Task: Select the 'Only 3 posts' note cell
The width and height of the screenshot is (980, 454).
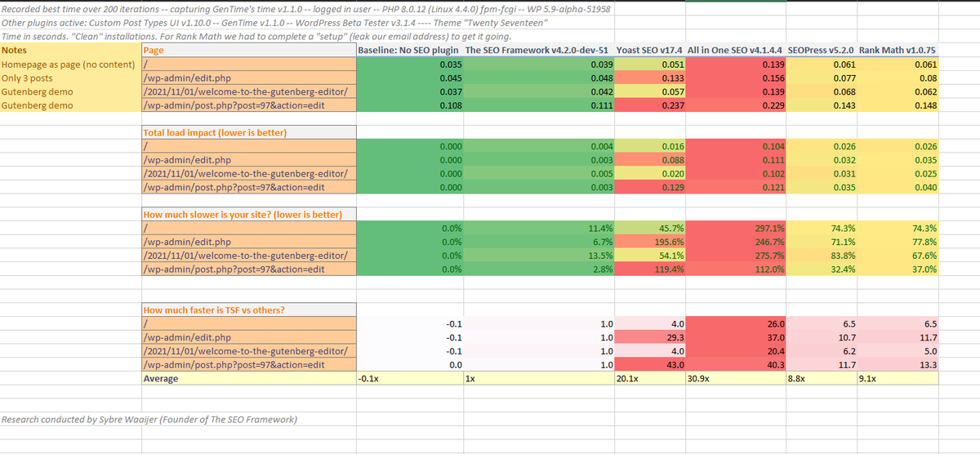Action: 71,78
